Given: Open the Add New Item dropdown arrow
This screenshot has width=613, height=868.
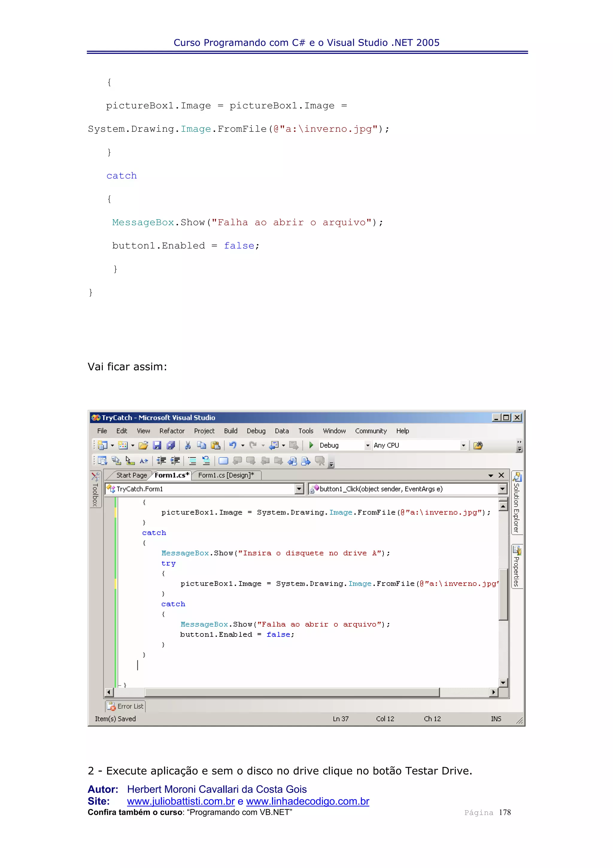Looking at the screenshot, I should tap(133, 446).
